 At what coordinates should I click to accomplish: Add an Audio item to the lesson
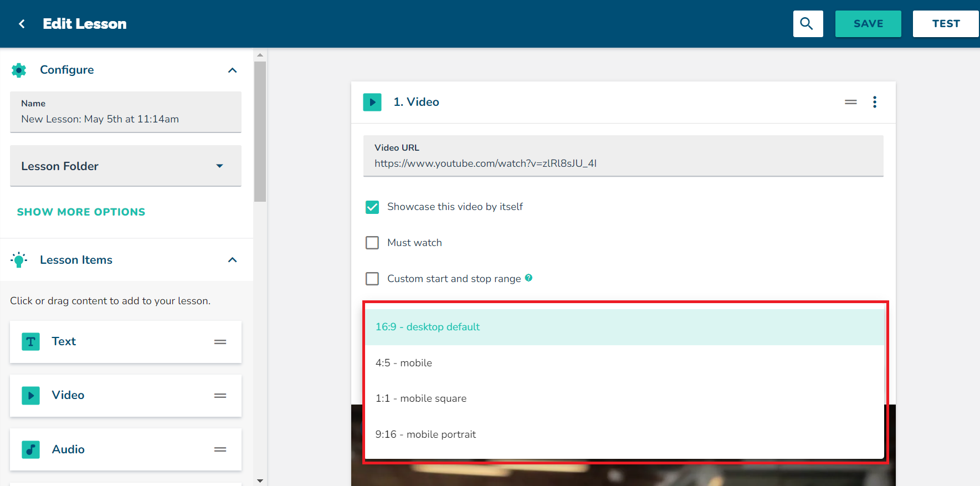126,449
